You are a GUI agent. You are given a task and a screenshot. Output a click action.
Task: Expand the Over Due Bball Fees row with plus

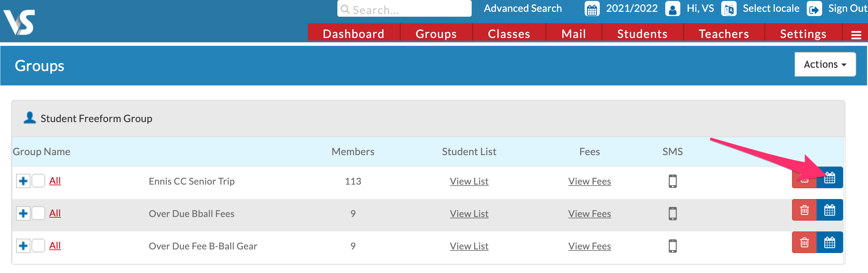[x=23, y=213]
